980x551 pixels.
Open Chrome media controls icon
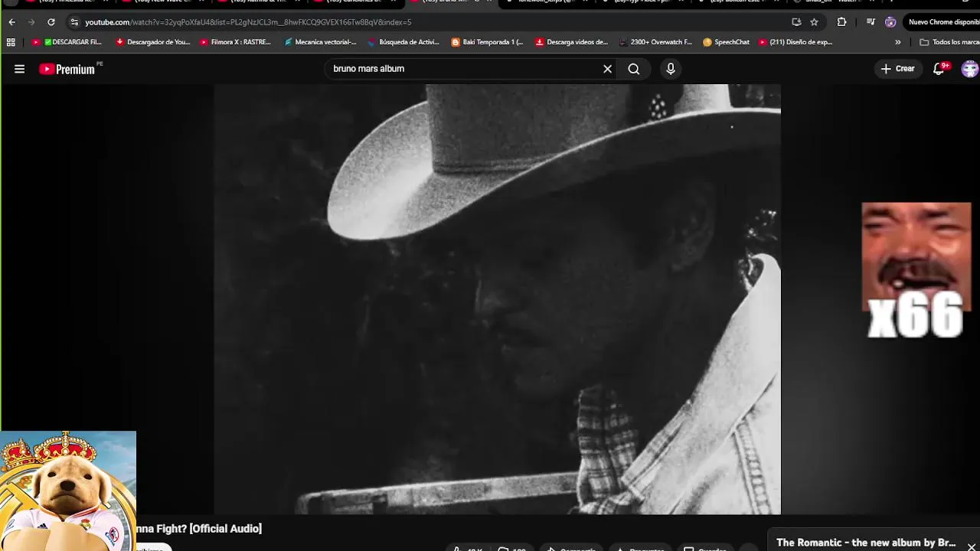click(871, 22)
